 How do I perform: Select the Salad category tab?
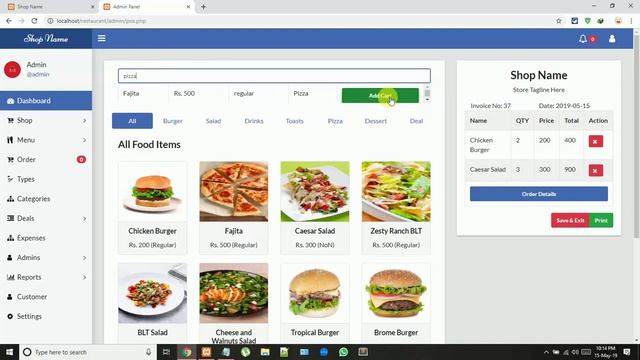[x=213, y=121]
